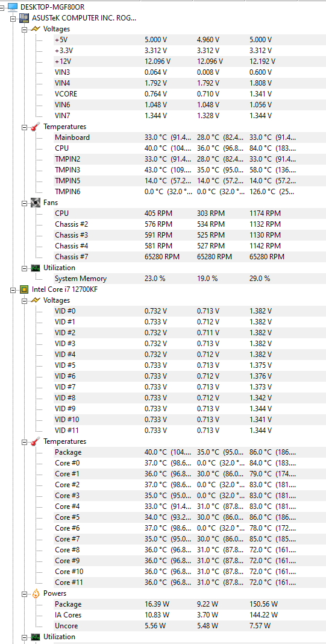The width and height of the screenshot is (326, 644).
Task: Collapse the ASUSTeK COMPUTER INC. node
Action: tap(13, 19)
